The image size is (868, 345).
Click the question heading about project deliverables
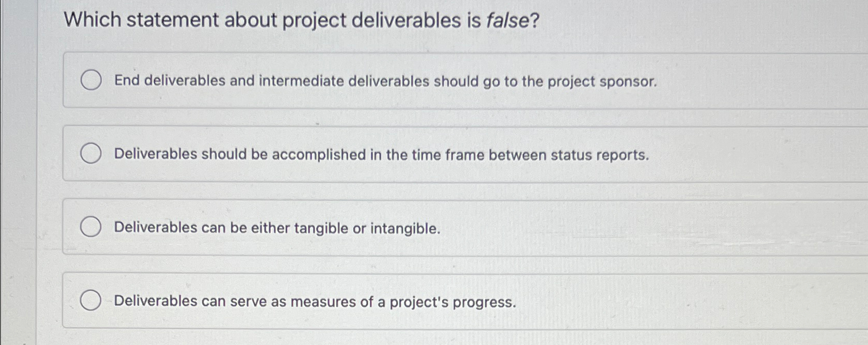pyautogui.click(x=301, y=20)
